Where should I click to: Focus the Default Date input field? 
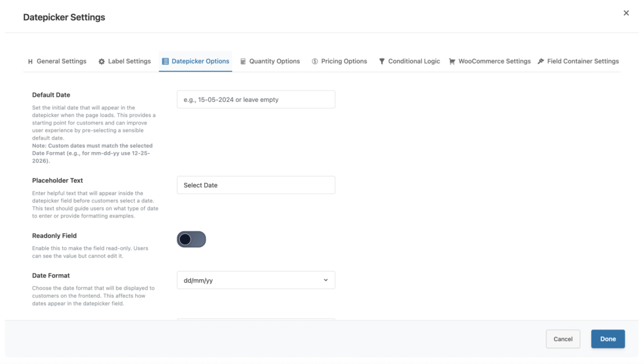click(x=255, y=99)
